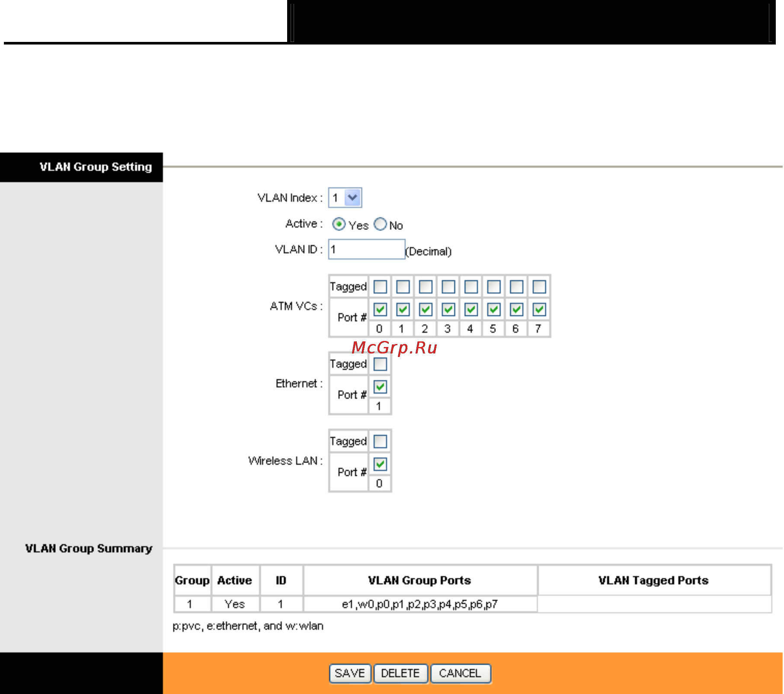Select the Active No radio button

[380, 224]
